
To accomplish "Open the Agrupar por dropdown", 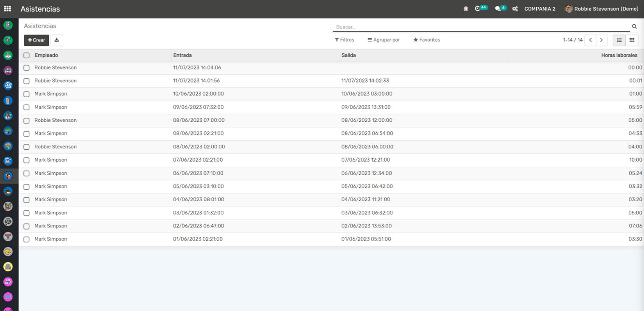I will tap(384, 40).
